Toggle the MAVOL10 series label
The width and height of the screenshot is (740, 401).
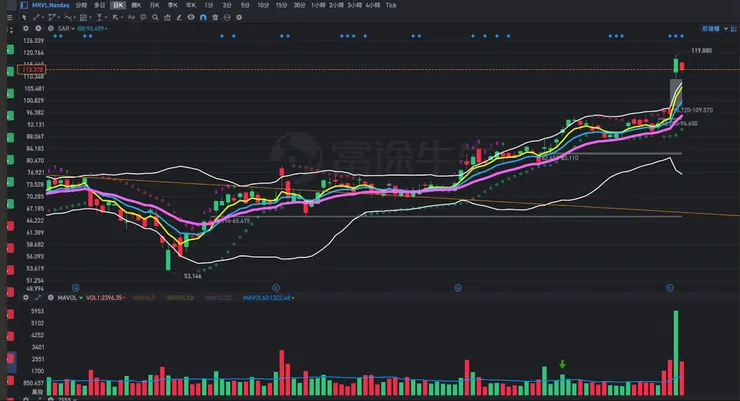(x=180, y=298)
